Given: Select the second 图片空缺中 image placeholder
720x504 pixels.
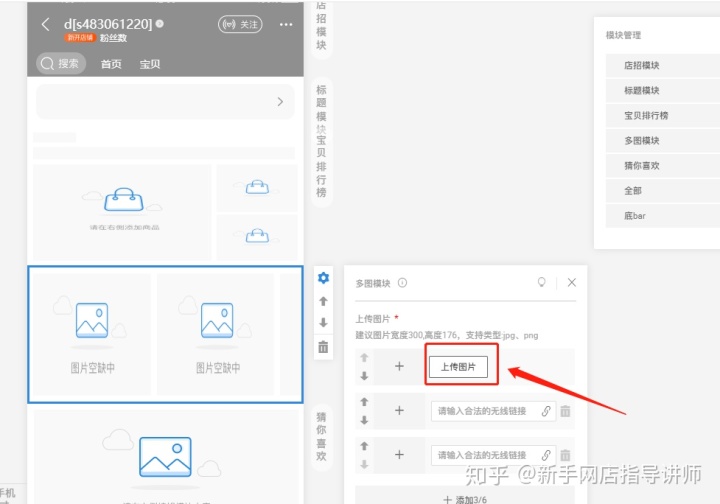Looking at the screenshot, I should point(216,334).
